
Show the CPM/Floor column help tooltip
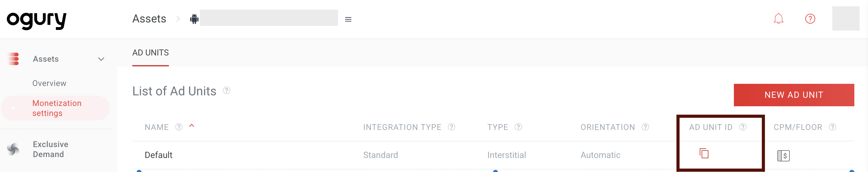(x=832, y=127)
